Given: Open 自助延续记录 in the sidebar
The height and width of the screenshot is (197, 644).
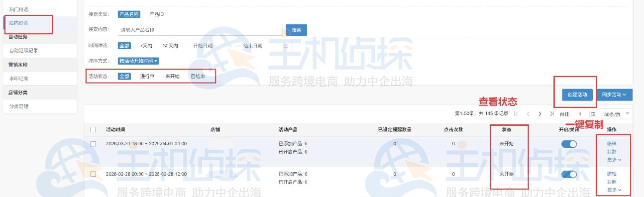Looking at the screenshot, I should (23, 50).
